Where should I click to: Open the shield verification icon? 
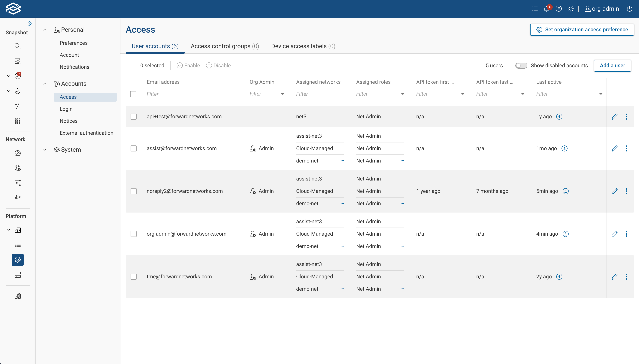click(x=17, y=91)
